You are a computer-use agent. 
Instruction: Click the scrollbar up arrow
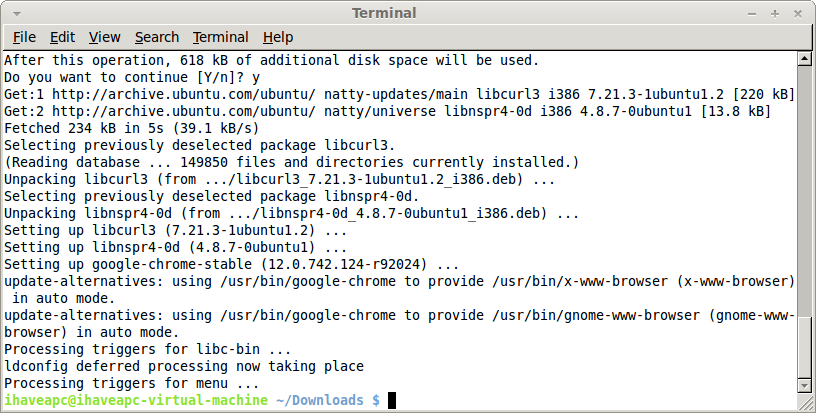pos(804,58)
